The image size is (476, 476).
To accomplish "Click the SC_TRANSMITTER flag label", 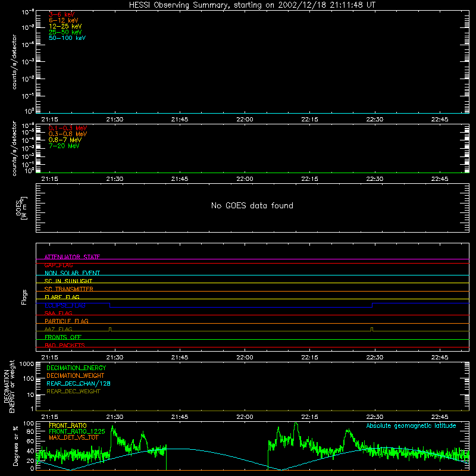I will pyautogui.click(x=69, y=289).
